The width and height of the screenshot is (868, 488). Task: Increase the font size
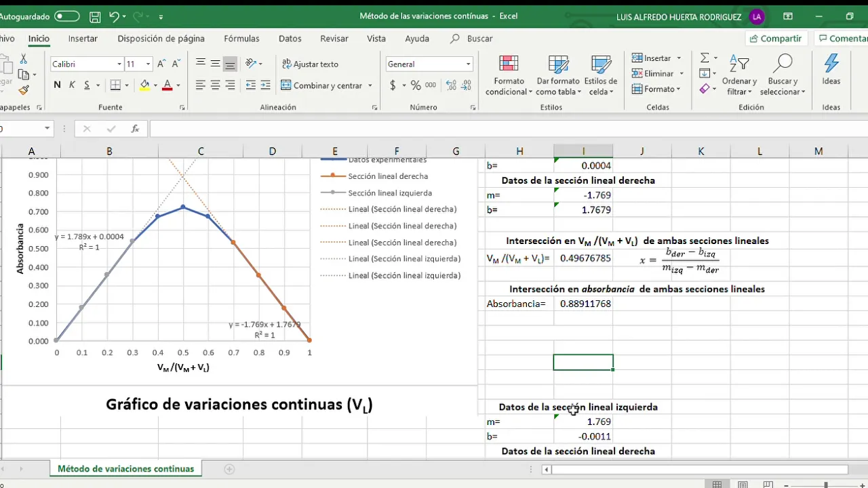pyautogui.click(x=161, y=64)
